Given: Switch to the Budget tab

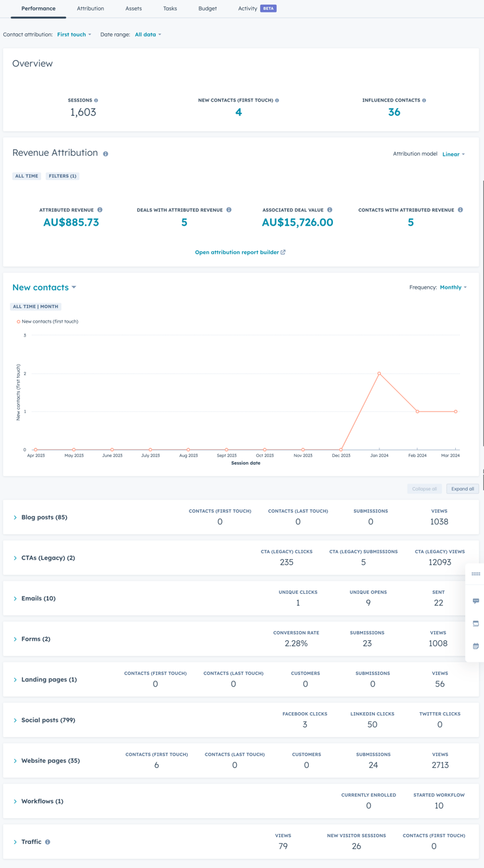Looking at the screenshot, I should point(207,9).
